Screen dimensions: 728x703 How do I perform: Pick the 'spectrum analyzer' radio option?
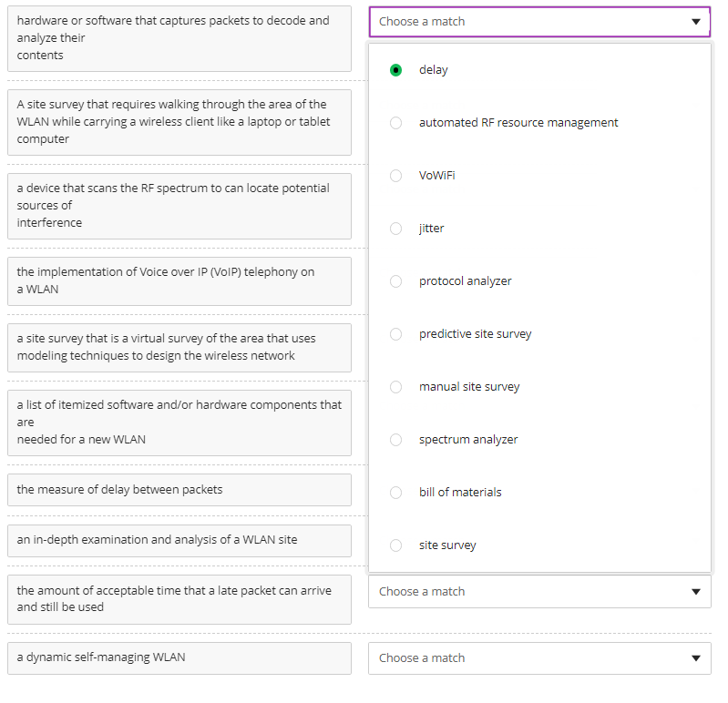coord(395,440)
